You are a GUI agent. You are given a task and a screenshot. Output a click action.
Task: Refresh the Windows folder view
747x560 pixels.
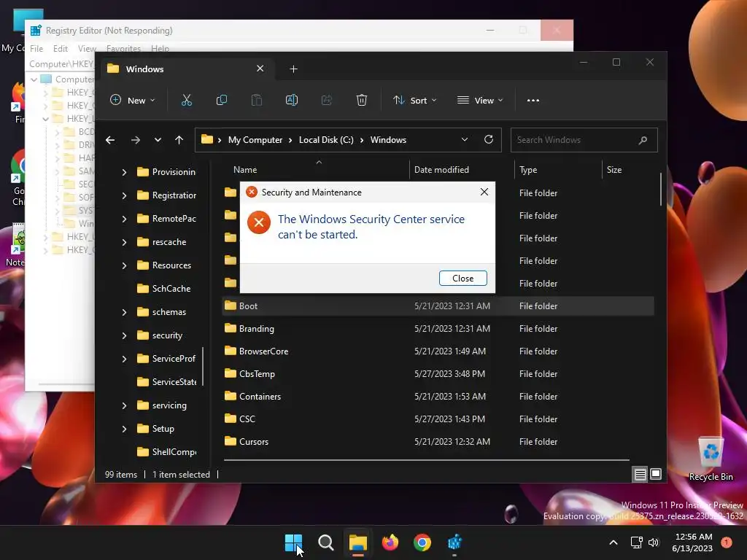coord(488,139)
